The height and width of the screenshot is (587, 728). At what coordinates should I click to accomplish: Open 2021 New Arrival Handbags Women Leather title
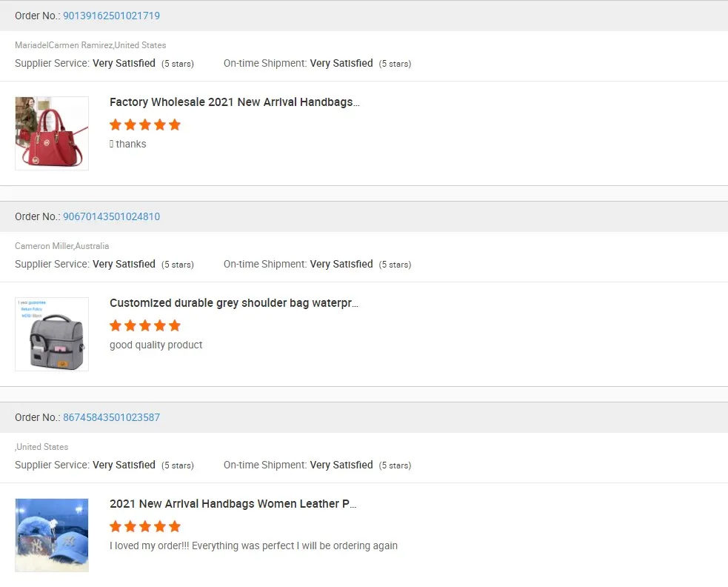pyautogui.click(x=233, y=504)
